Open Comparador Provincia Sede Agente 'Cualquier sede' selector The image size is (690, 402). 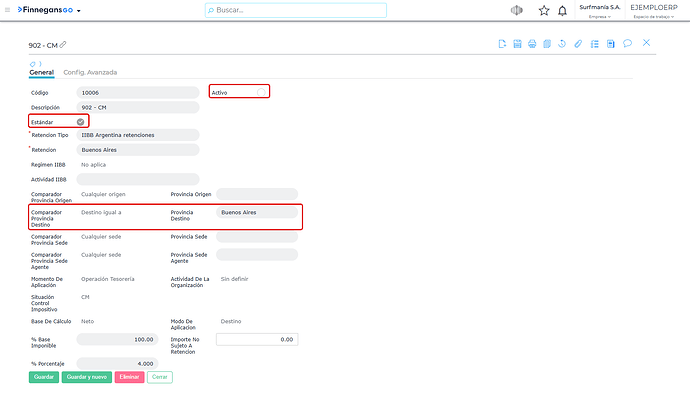point(101,255)
